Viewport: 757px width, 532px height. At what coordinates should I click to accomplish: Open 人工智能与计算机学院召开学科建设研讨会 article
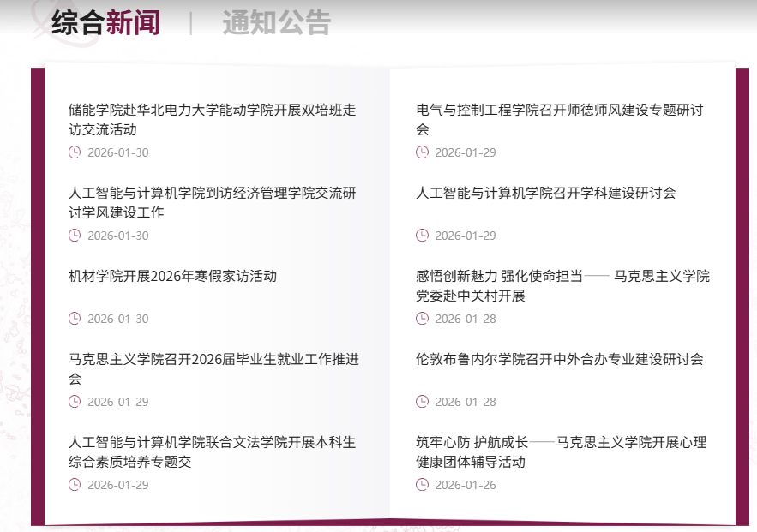[545, 193]
